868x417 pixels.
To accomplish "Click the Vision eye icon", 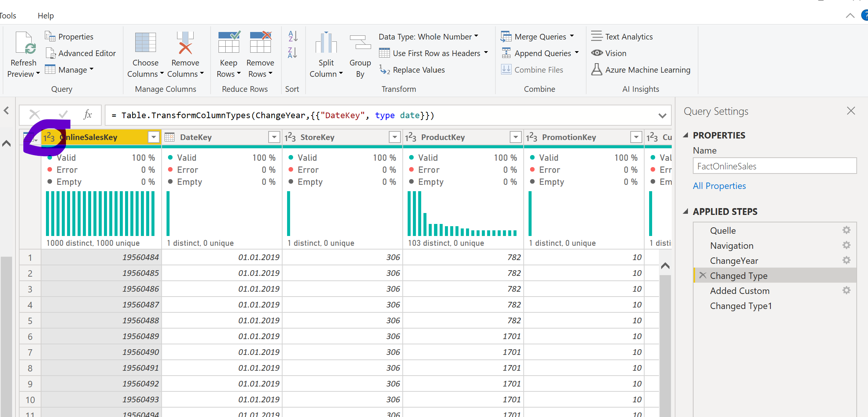I will pyautogui.click(x=597, y=53).
